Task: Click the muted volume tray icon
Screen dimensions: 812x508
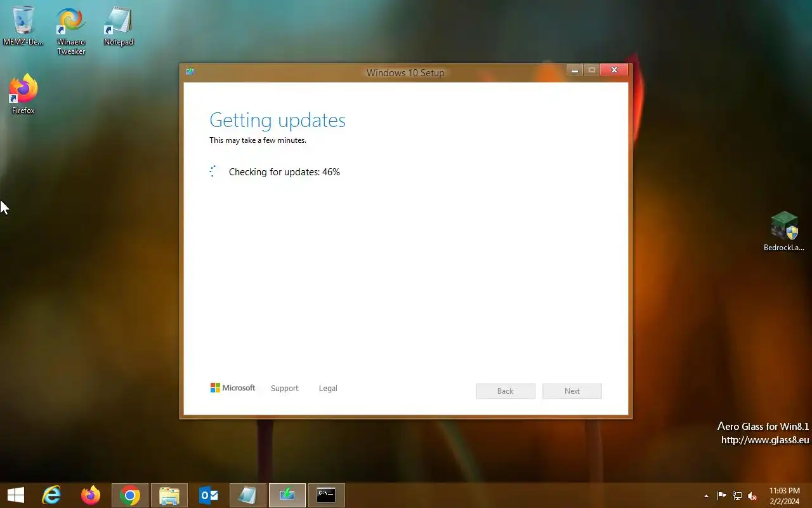Action: (752, 496)
